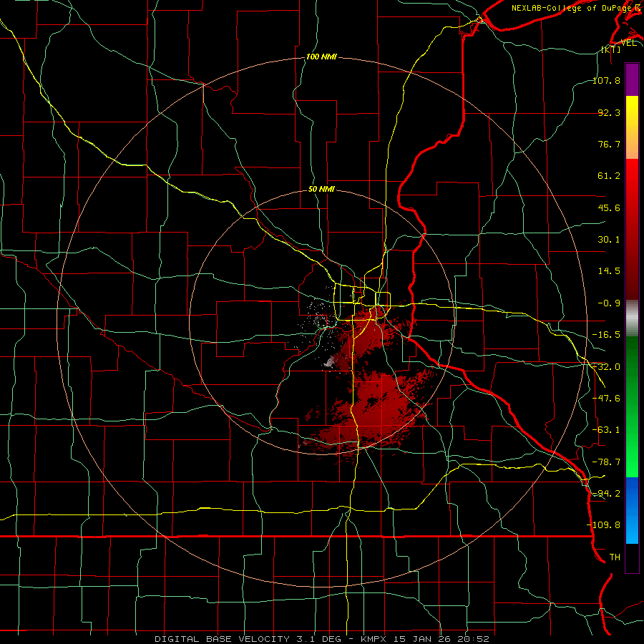Click the small gray echo patch southwest of the radar
644x644 pixels.
coord(330,362)
